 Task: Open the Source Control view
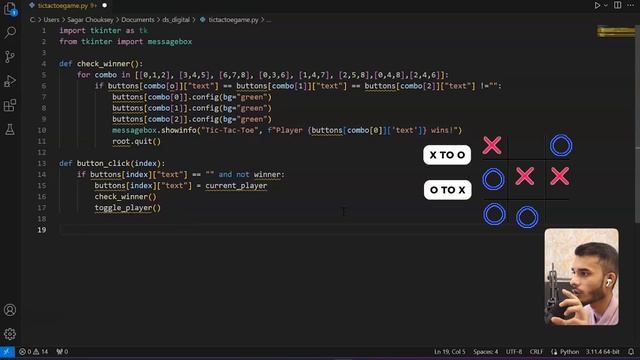pyautogui.click(x=10, y=57)
